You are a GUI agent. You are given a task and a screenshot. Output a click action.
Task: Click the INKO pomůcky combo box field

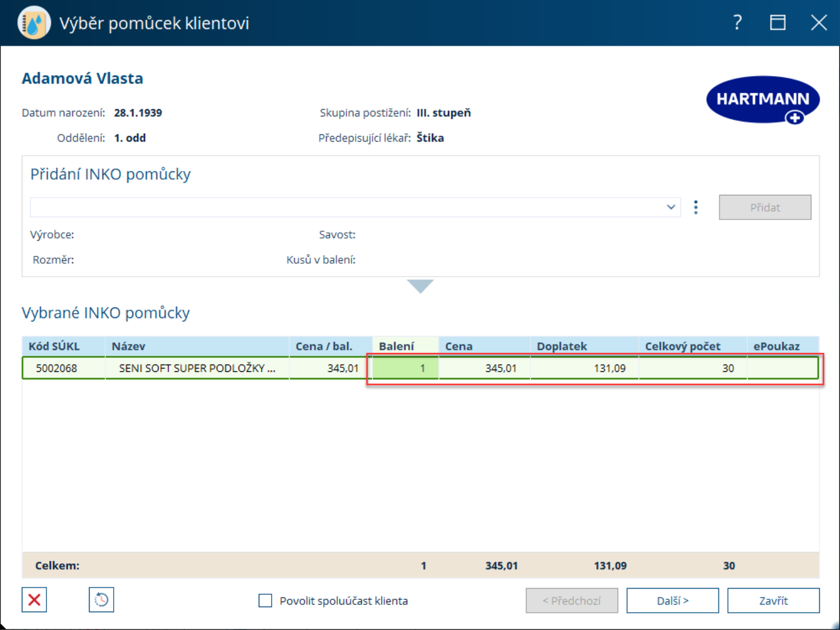point(356,207)
